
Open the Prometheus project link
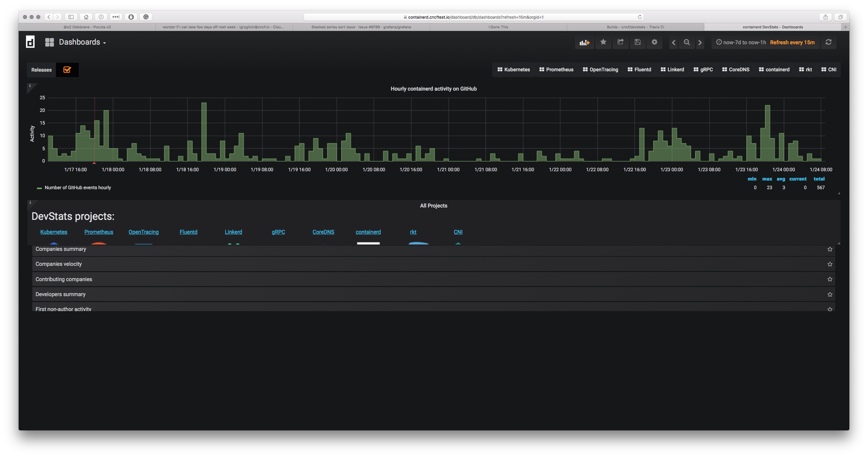pos(99,232)
